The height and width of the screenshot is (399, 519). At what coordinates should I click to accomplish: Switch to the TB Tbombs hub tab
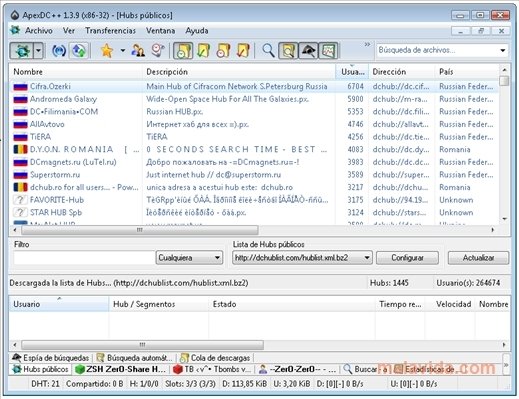pyautogui.click(x=212, y=369)
